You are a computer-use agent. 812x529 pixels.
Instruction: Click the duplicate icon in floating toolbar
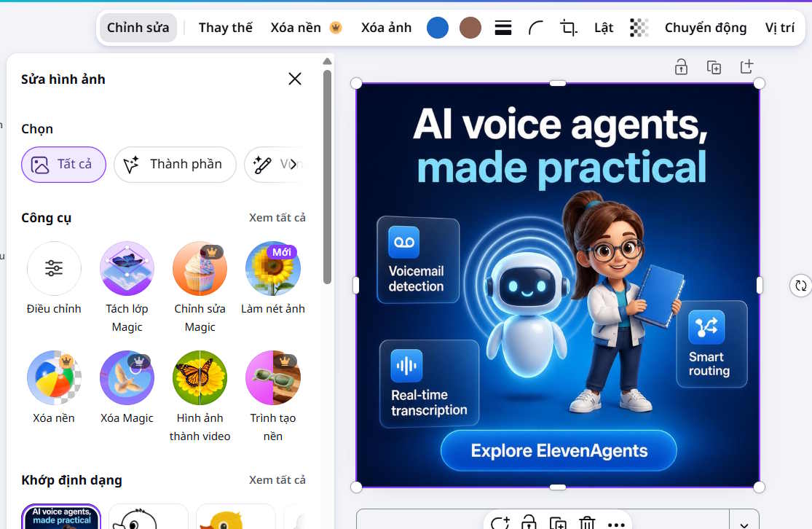tap(558, 522)
